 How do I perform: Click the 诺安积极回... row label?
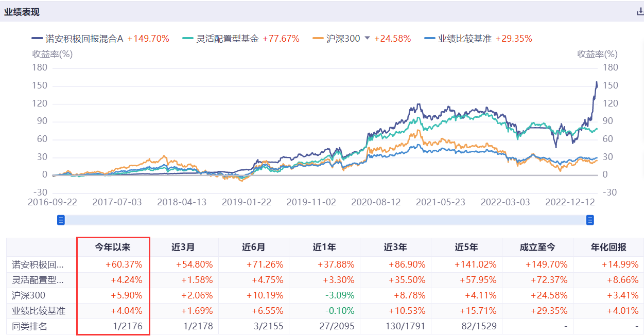pyautogui.click(x=38, y=265)
